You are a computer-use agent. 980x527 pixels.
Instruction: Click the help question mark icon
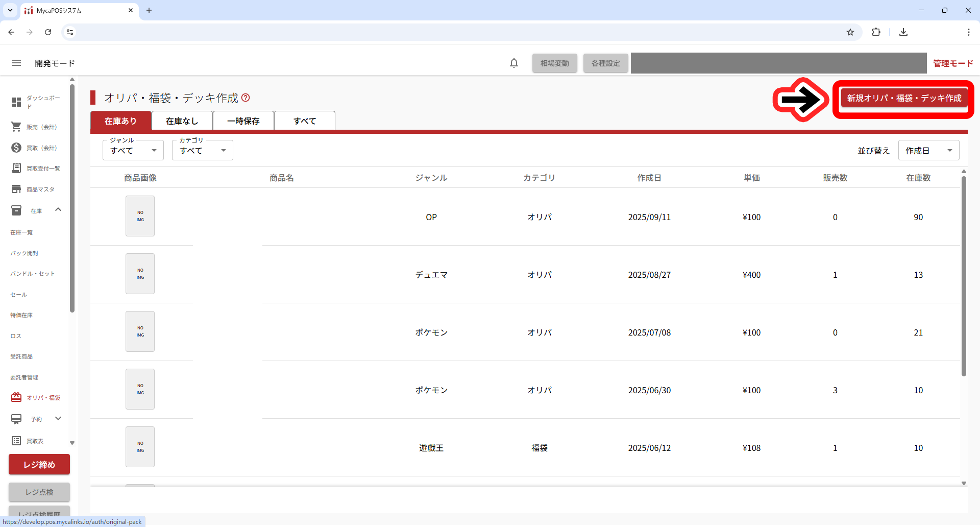[246, 98]
